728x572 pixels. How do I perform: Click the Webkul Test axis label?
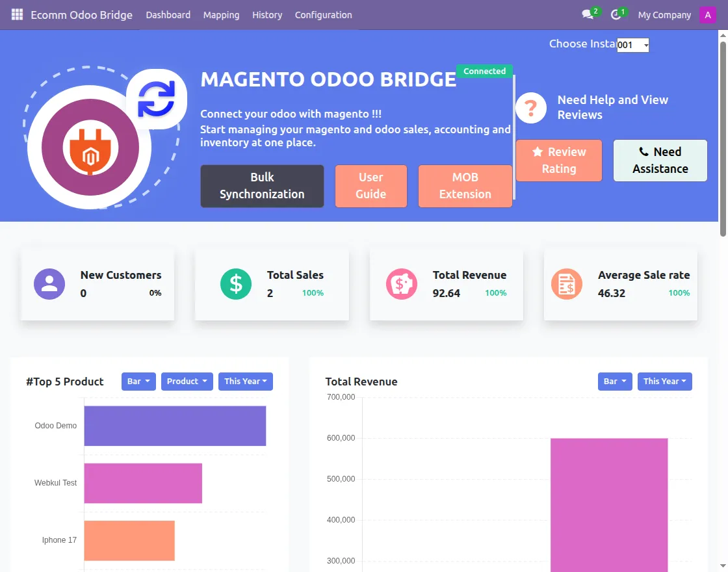pyautogui.click(x=56, y=483)
